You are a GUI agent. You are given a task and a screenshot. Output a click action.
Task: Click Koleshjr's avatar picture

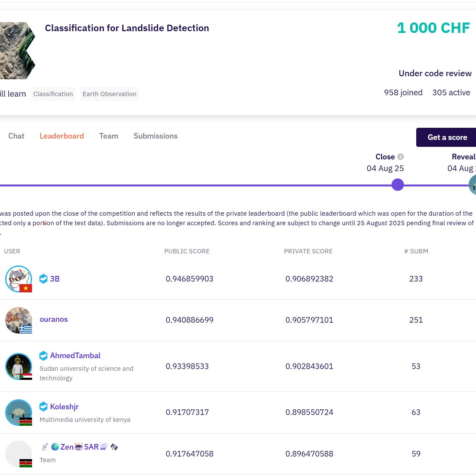click(x=19, y=413)
